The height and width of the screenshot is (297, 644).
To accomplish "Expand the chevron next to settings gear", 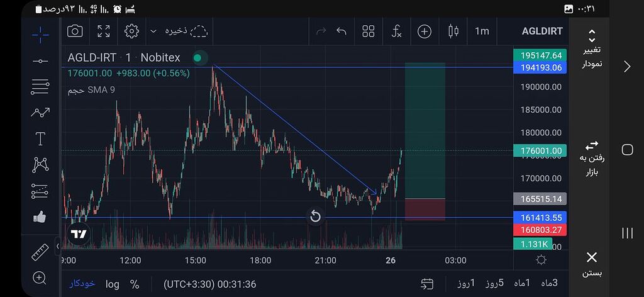I will click(153, 31).
